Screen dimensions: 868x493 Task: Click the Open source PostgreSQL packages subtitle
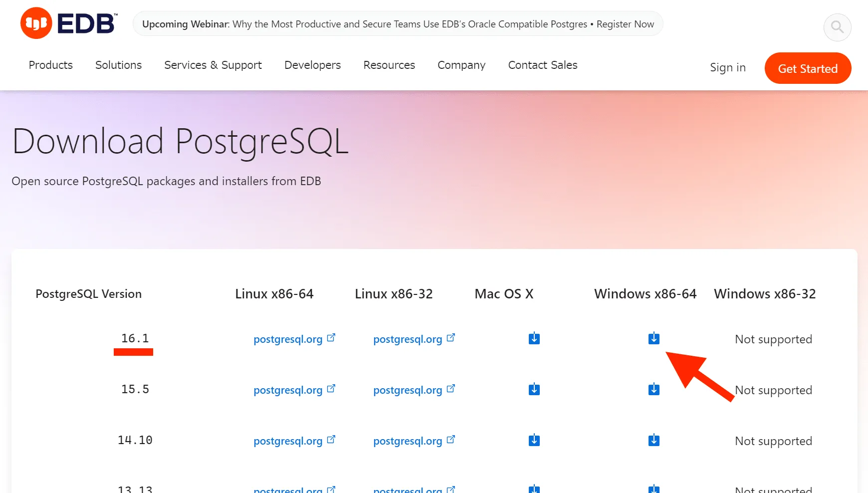(x=166, y=181)
